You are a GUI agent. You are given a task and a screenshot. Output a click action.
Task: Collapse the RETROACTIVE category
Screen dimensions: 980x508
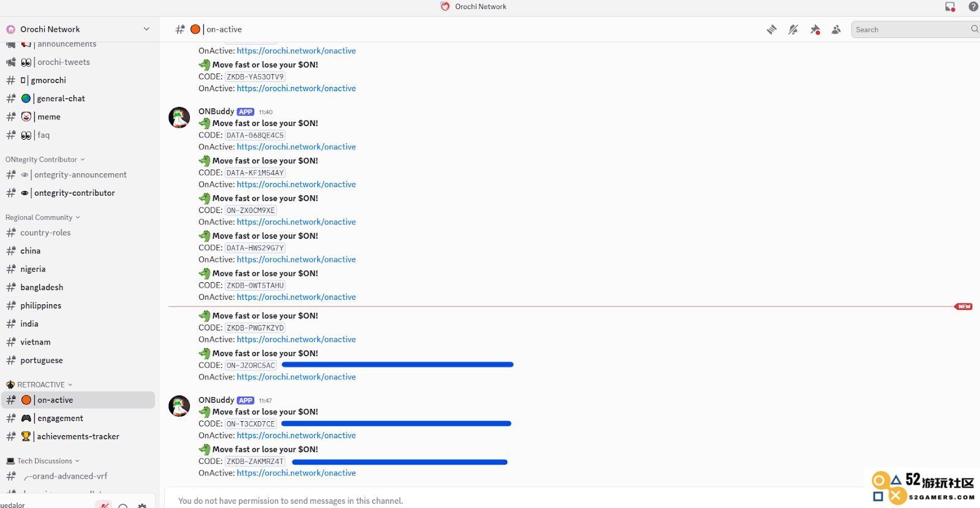tap(39, 384)
